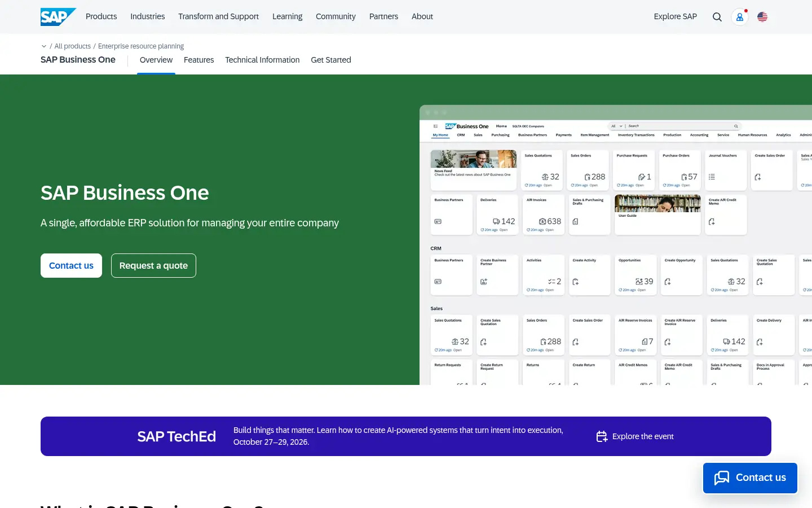This screenshot has height=508, width=812.
Task: Click the SAP Business One dashboard screenshot
Action: point(616,245)
